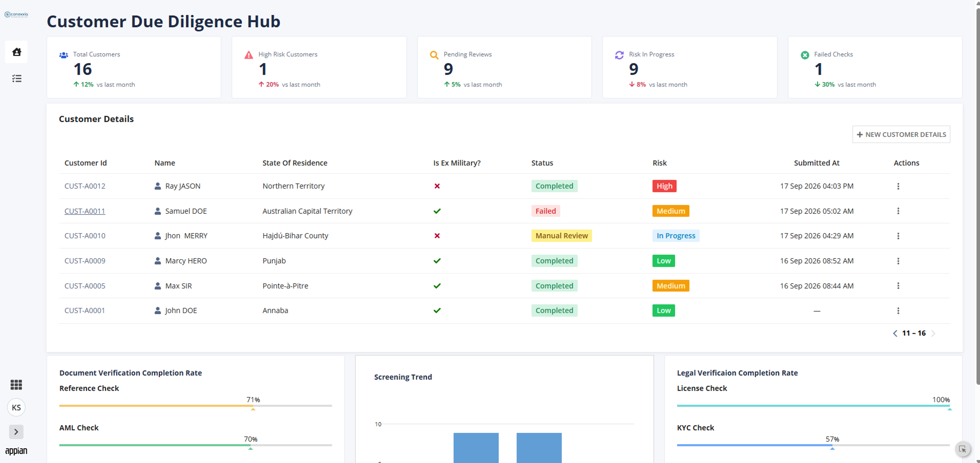Image resolution: width=980 pixels, height=463 pixels.
Task: Expand the sidebar with the arrow button
Action: tap(16, 431)
